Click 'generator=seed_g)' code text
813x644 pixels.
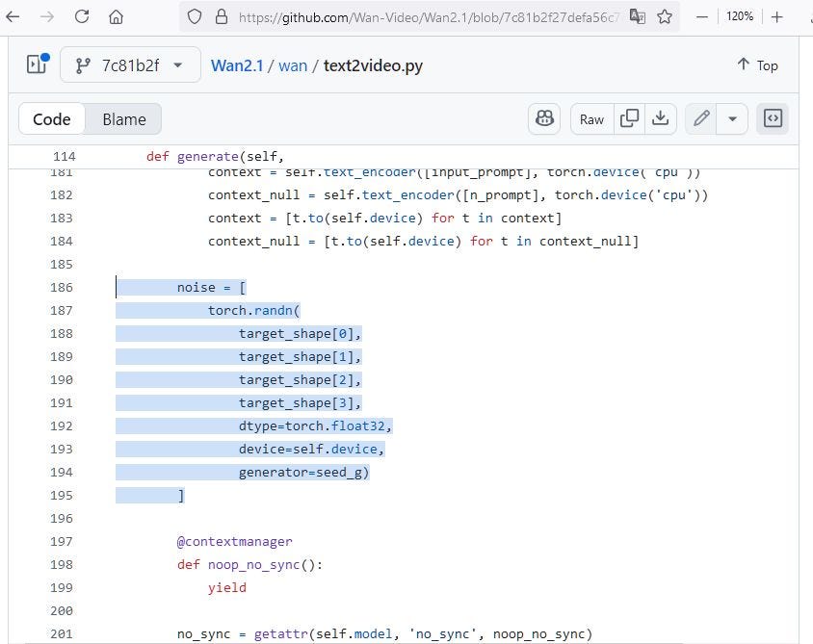tap(303, 473)
